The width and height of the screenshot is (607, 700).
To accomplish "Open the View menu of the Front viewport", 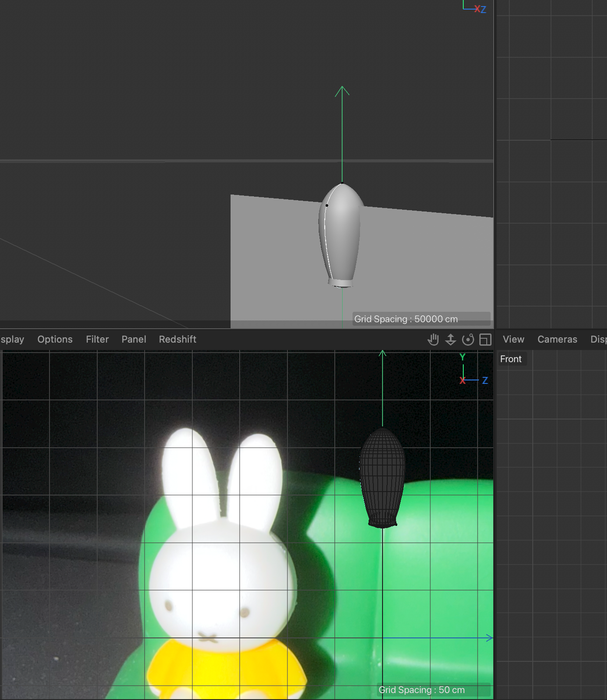I will [x=514, y=339].
